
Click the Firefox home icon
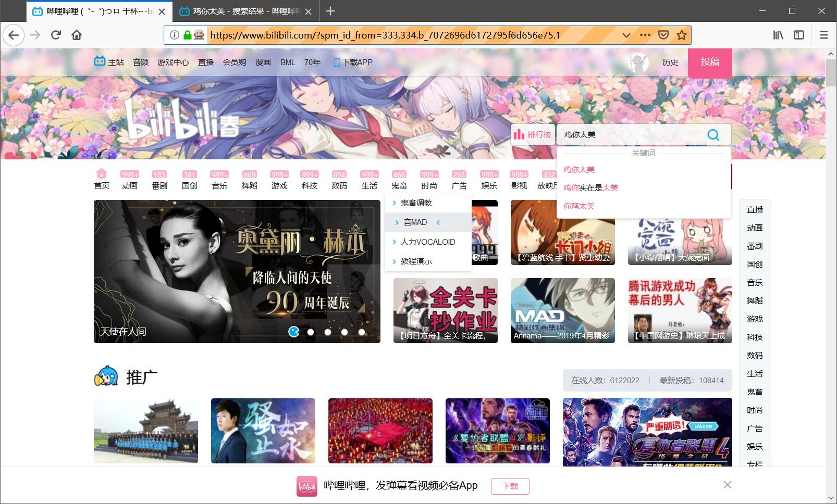click(x=77, y=35)
